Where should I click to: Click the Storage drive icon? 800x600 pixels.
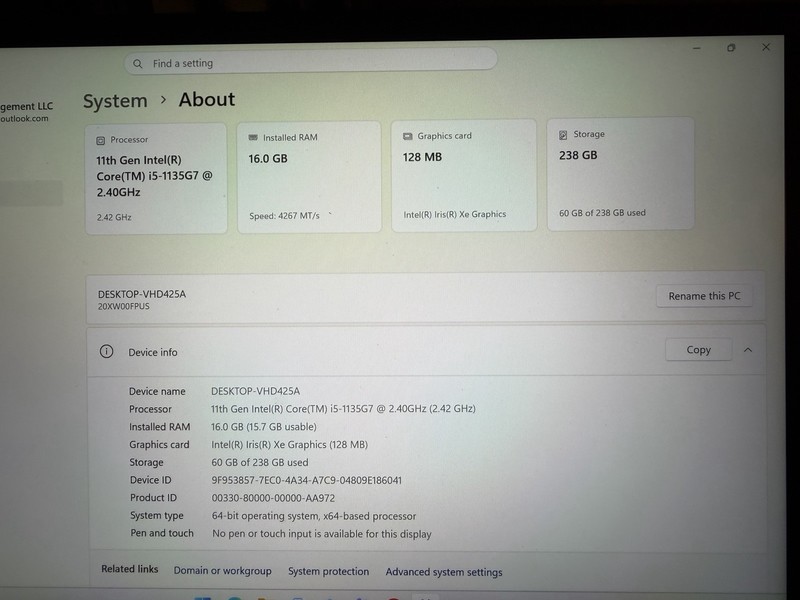click(x=563, y=135)
